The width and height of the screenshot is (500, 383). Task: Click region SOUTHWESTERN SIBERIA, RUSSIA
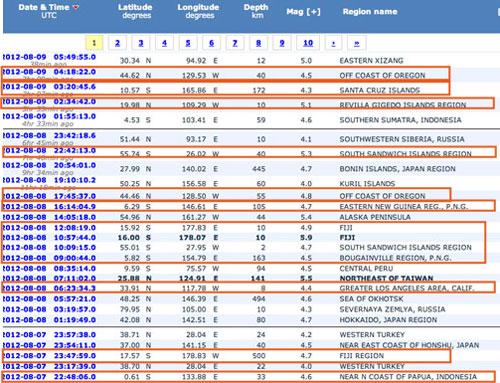pos(402,139)
